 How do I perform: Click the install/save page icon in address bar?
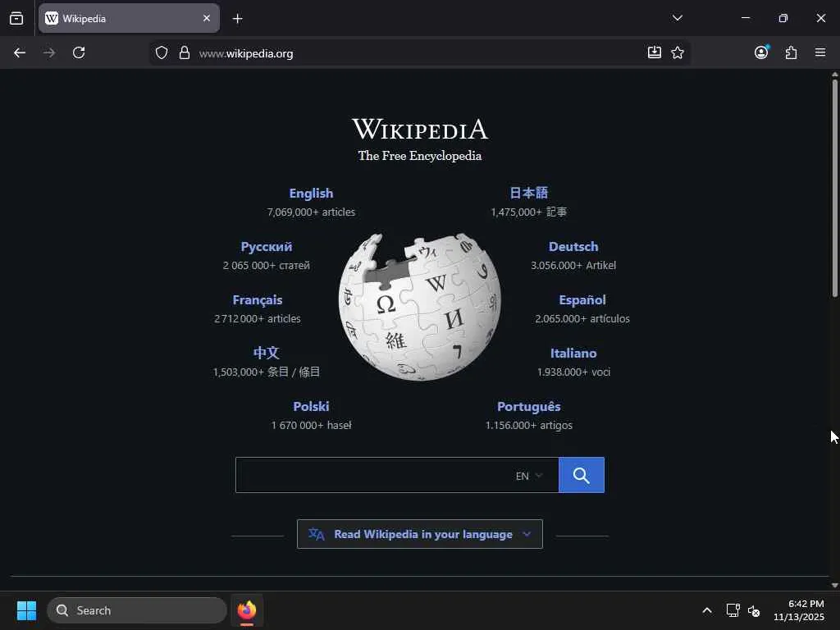[x=654, y=52]
